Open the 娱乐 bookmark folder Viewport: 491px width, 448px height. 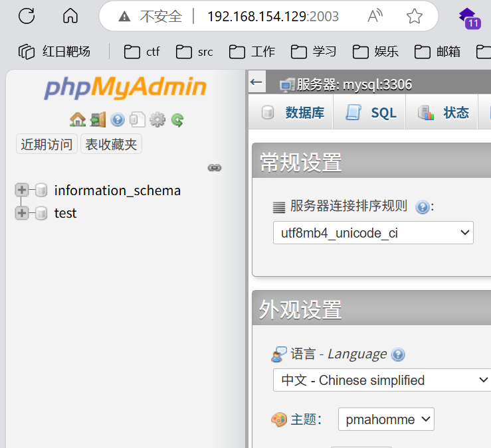click(x=375, y=52)
